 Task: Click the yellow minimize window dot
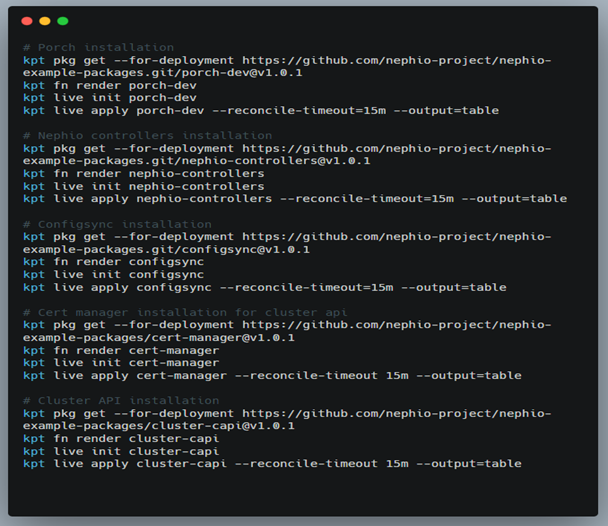45,21
